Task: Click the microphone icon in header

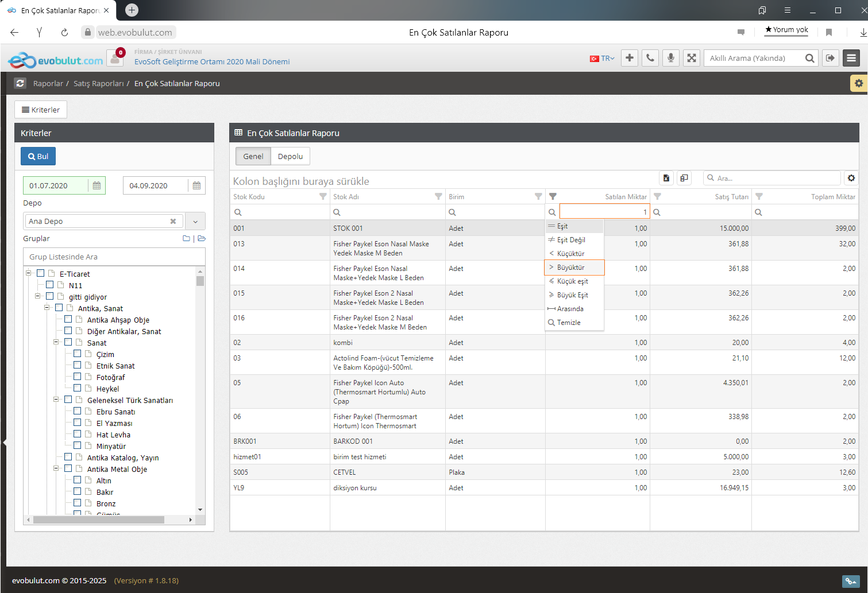Action: (670, 58)
